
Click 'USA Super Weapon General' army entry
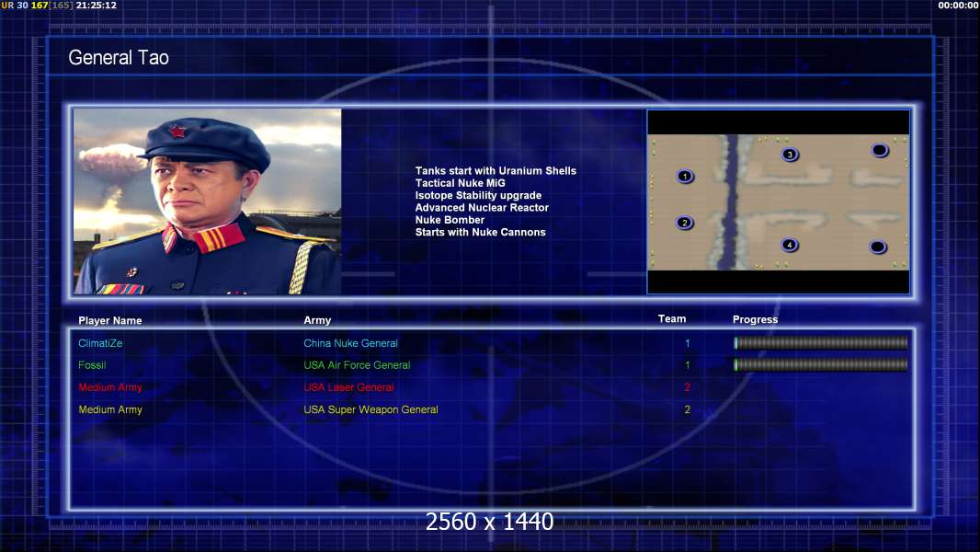370,409
